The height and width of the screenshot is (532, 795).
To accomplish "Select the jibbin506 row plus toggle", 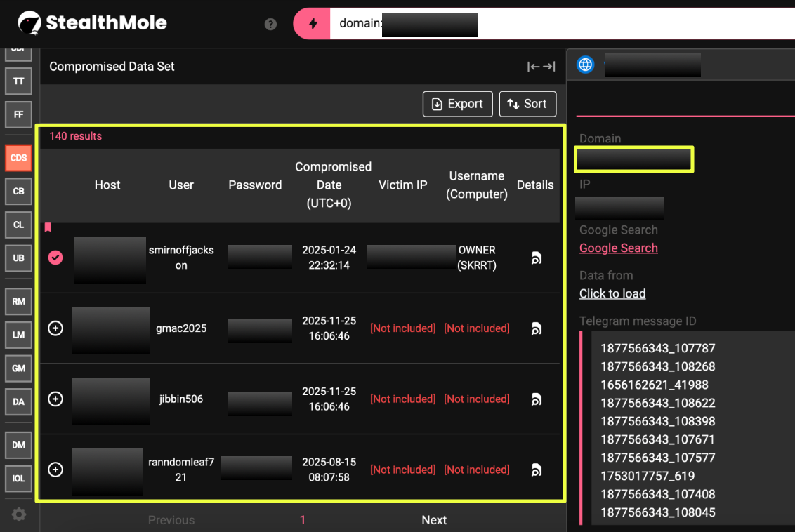I will click(x=55, y=399).
